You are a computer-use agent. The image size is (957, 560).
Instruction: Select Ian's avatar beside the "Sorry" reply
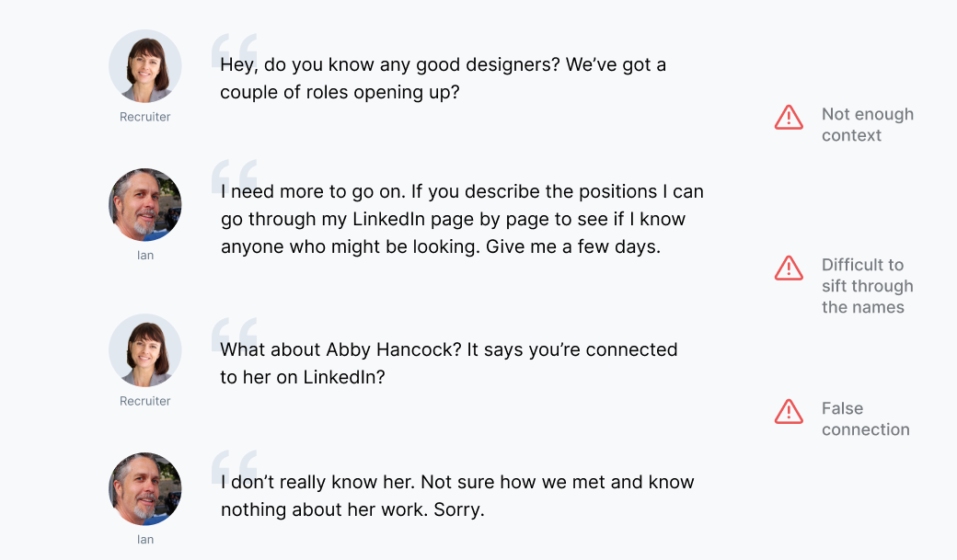click(145, 489)
